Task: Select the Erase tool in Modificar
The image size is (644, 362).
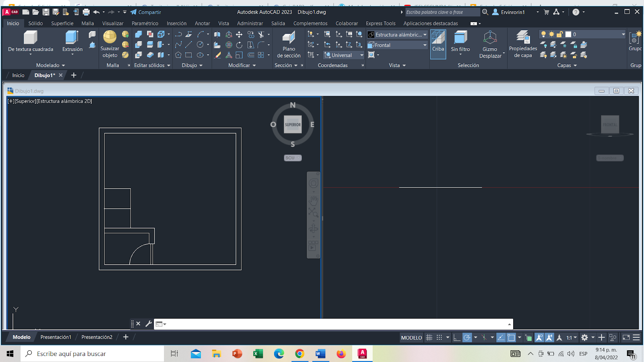Action: pyautogui.click(x=217, y=55)
